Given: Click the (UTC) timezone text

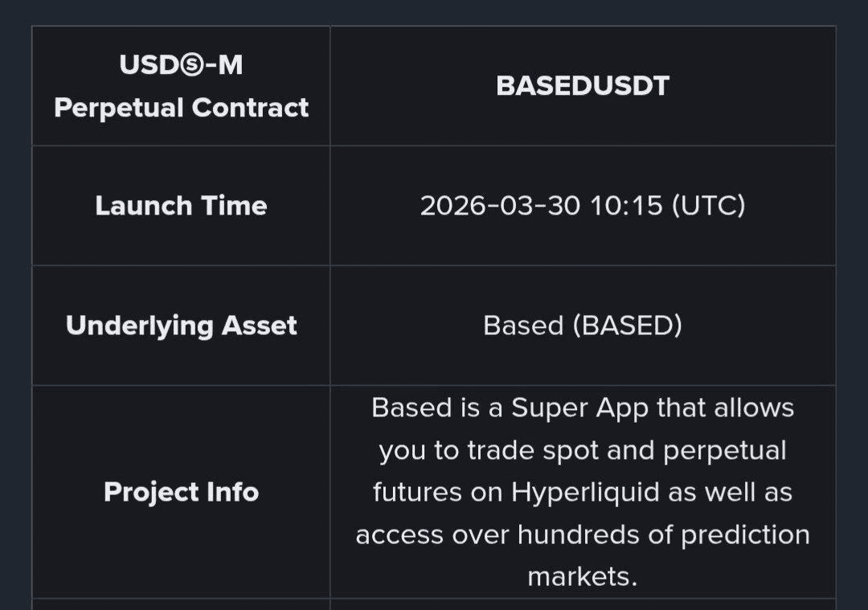Looking at the screenshot, I should tap(709, 206).
